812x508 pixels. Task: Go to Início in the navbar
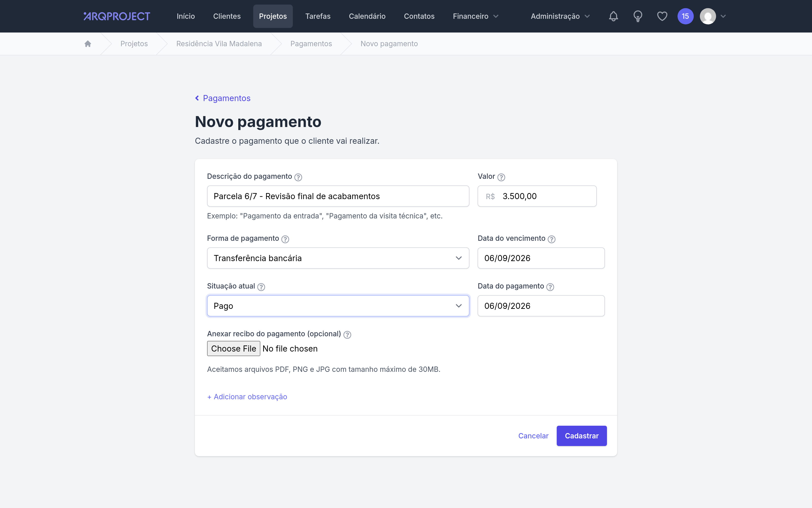185,16
